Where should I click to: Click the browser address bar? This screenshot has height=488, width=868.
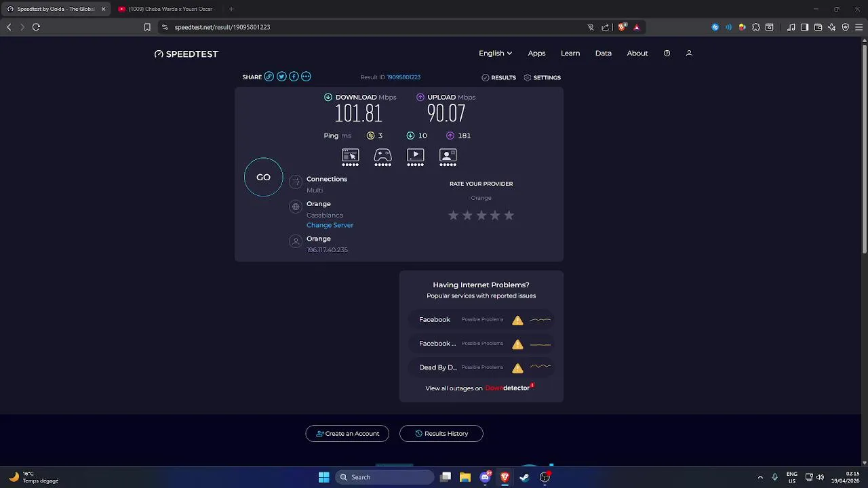(x=373, y=27)
